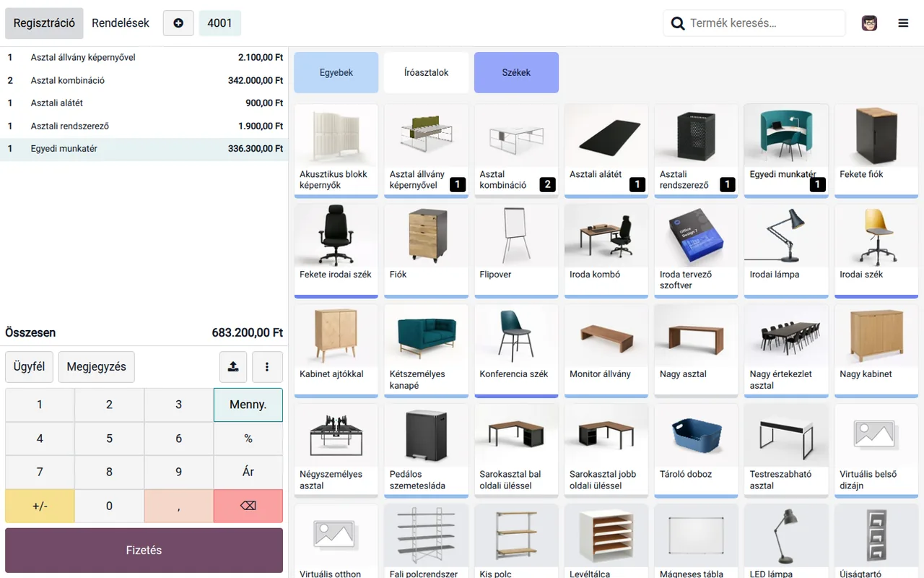Screen dimensions: 924x578
Task: Click the Ügyfél customer button
Action: click(30, 367)
